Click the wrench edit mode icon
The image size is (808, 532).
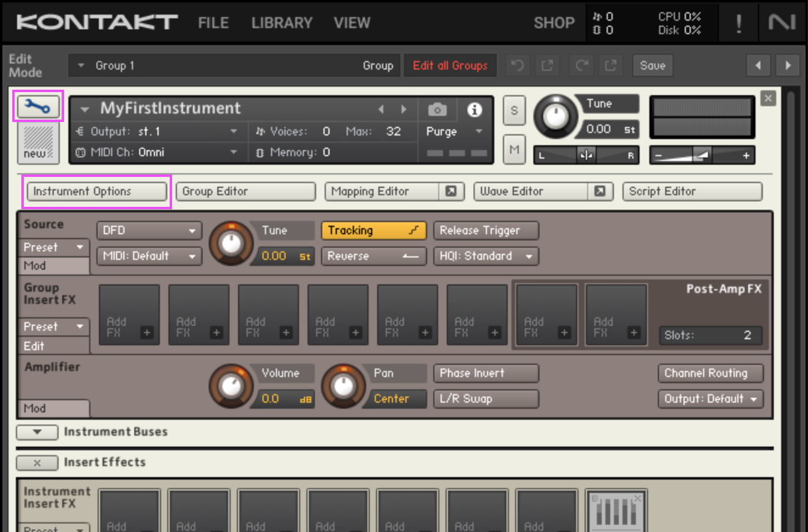click(x=38, y=107)
